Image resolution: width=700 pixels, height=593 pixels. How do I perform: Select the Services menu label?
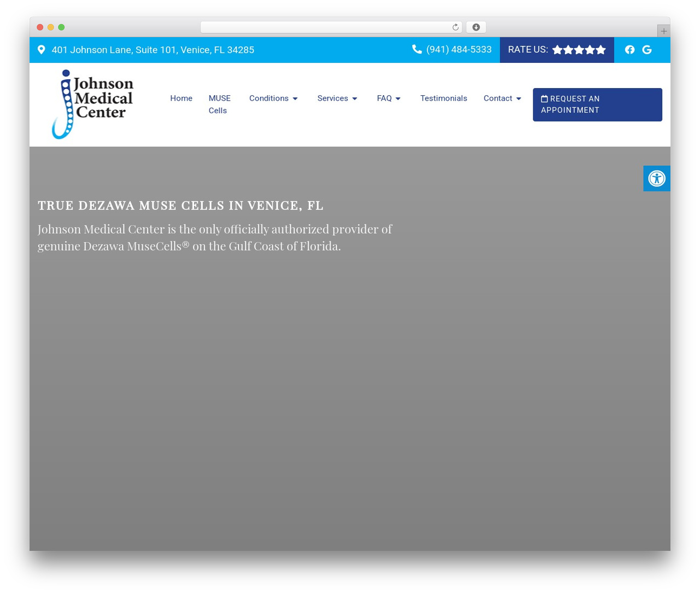pyautogui.click(x=332, y=98)
